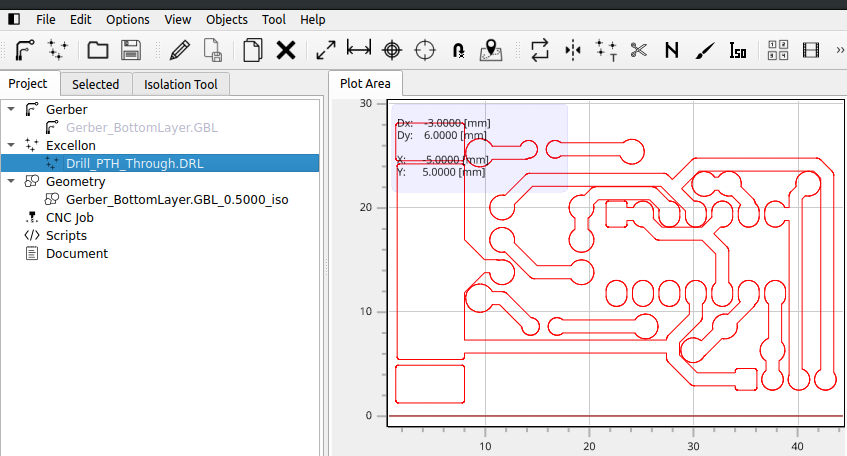The width and height of the screenshot is (847, 456).
Task: Select the Distance measurement tool icon
Action: (358, 50)
